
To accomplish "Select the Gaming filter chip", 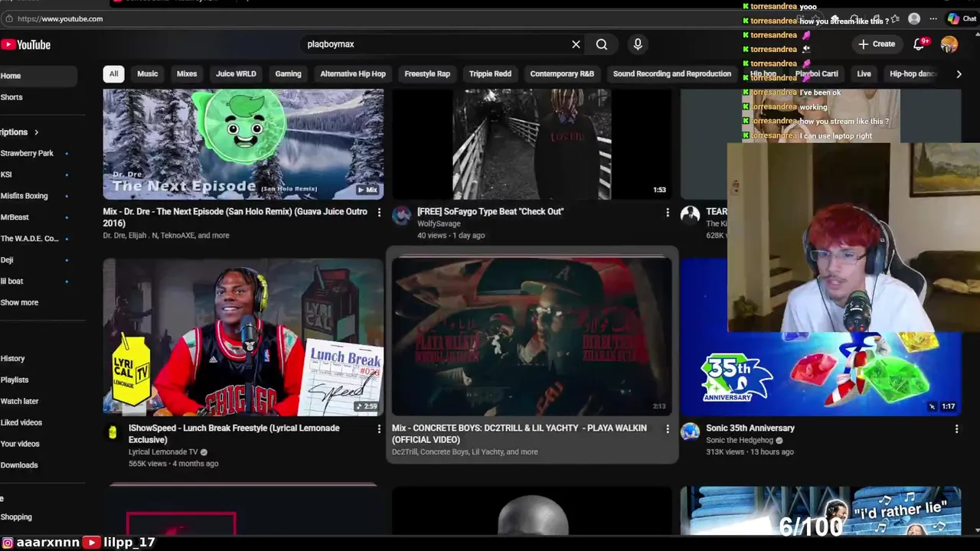I will (288, 74).
